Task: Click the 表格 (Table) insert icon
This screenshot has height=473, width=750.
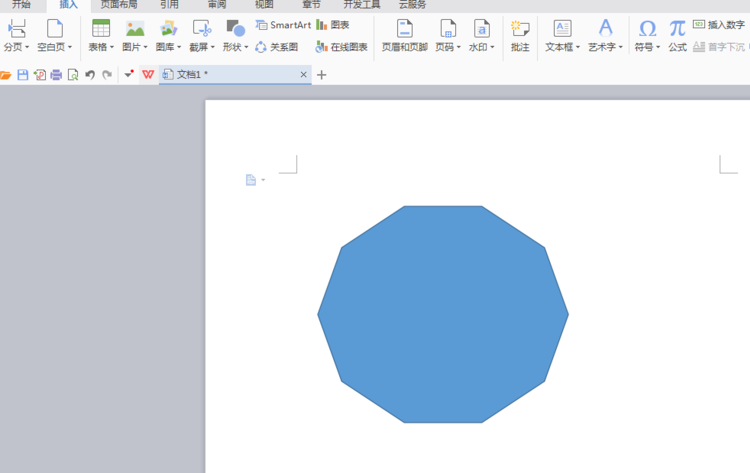Action: click(101, 28)
